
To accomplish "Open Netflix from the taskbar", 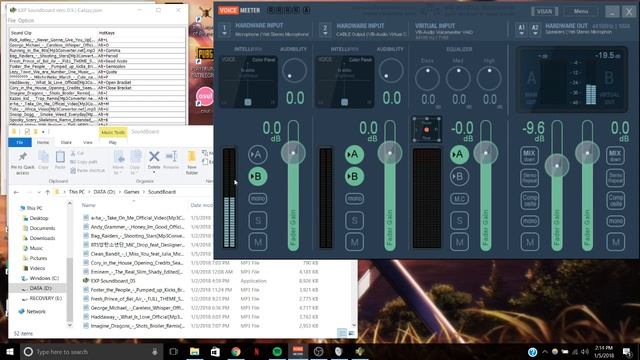I will pos(256,351).
